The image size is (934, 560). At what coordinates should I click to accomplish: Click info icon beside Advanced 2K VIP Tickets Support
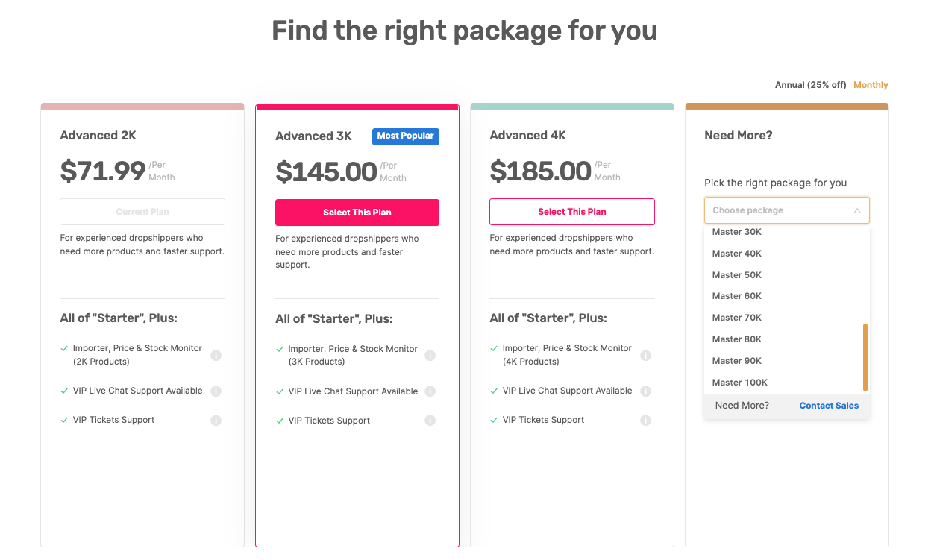tap(216, 421)
